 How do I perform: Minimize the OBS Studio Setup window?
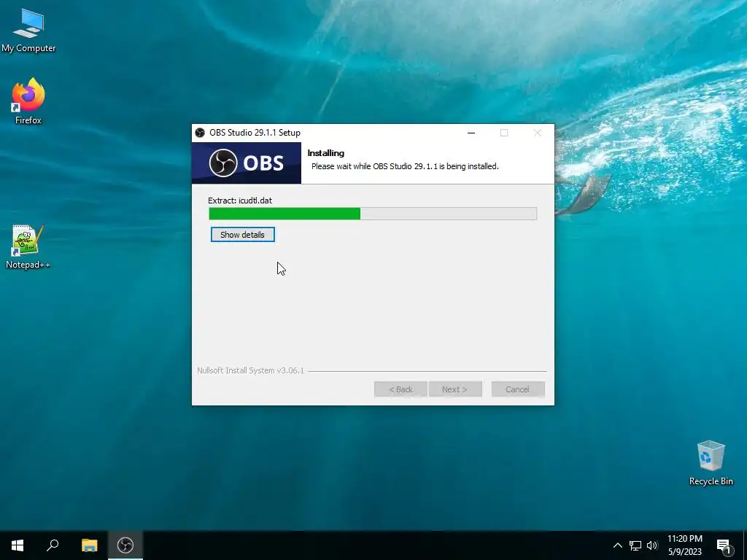(471, 133)
